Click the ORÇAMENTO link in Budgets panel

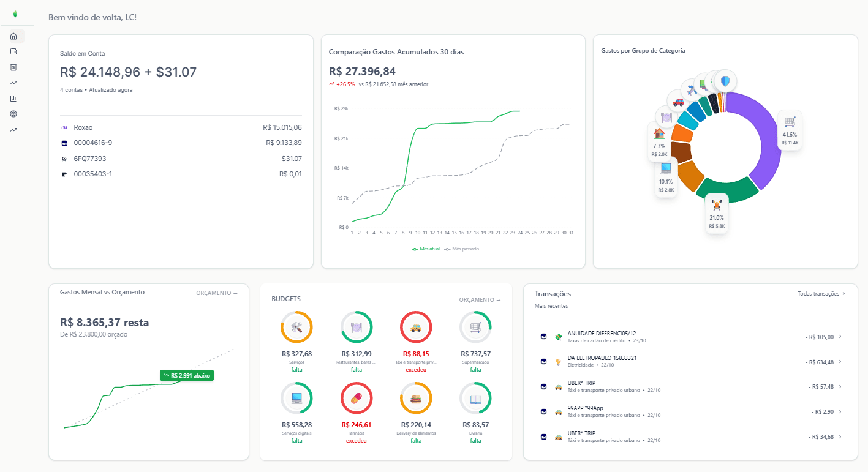click(x=478, y=299)
